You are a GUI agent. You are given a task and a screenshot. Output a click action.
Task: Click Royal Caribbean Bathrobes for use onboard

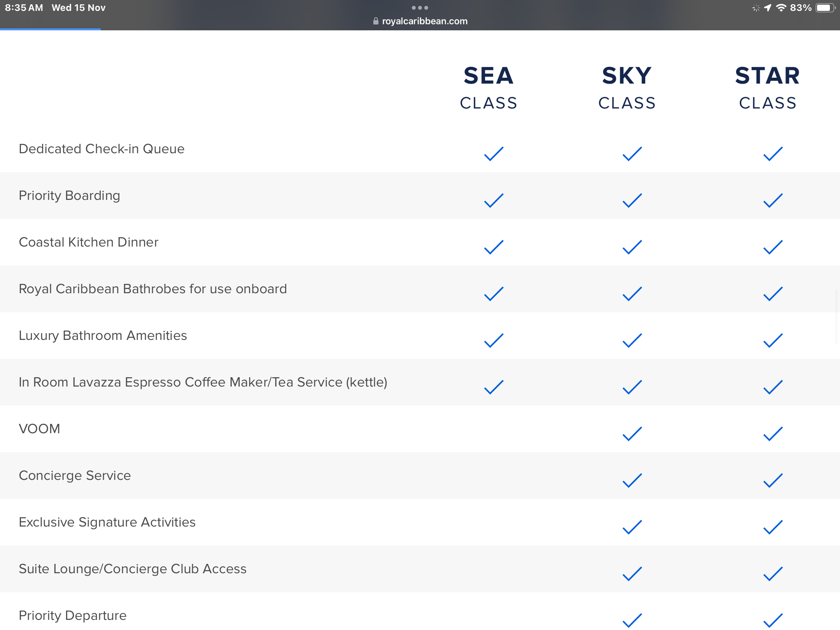(x=153, y=289)
